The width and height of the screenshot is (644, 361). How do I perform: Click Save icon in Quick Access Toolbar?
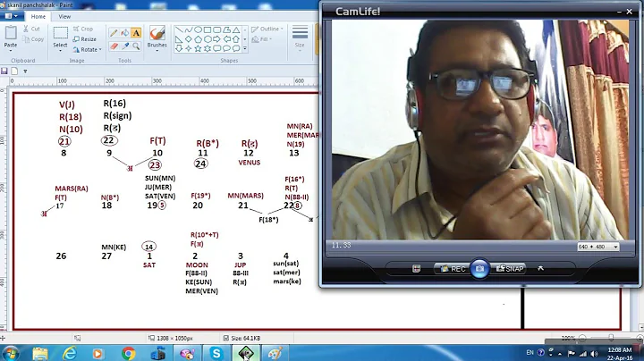(x=4, y=71)
